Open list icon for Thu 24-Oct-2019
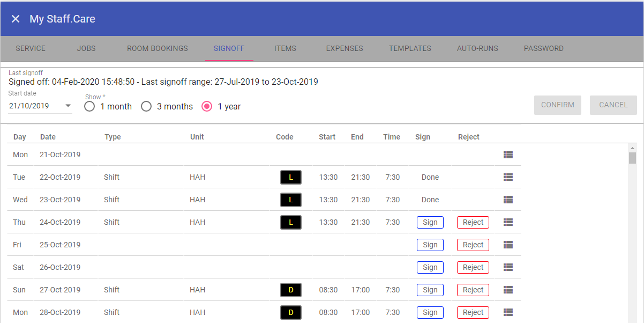The image size is (644, 323). click(x=508, y=222)
